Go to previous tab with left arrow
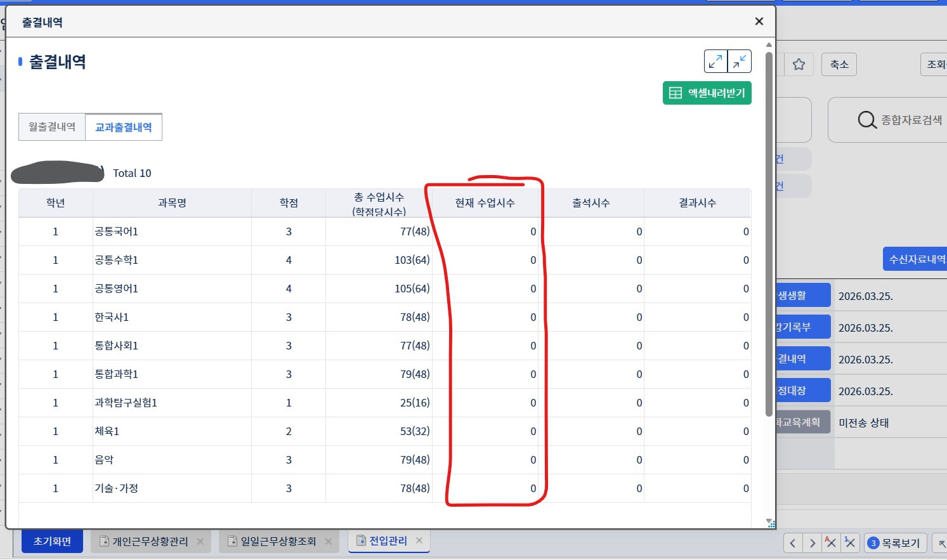 [793, 543]
